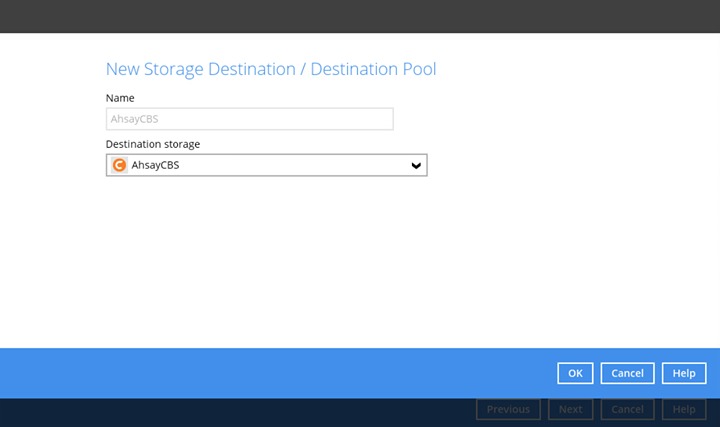Open the Destination storage combo box
The image size is (720, 427).
point(266,165)
